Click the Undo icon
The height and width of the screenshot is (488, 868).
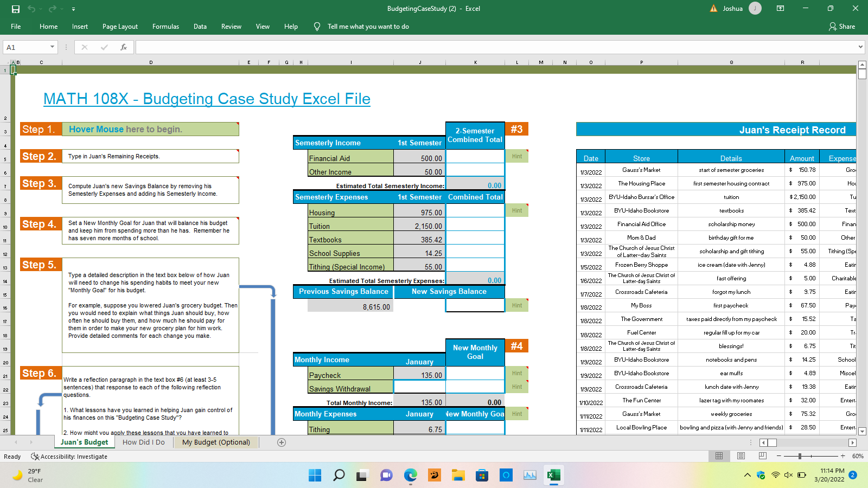[x=31, y=8]
